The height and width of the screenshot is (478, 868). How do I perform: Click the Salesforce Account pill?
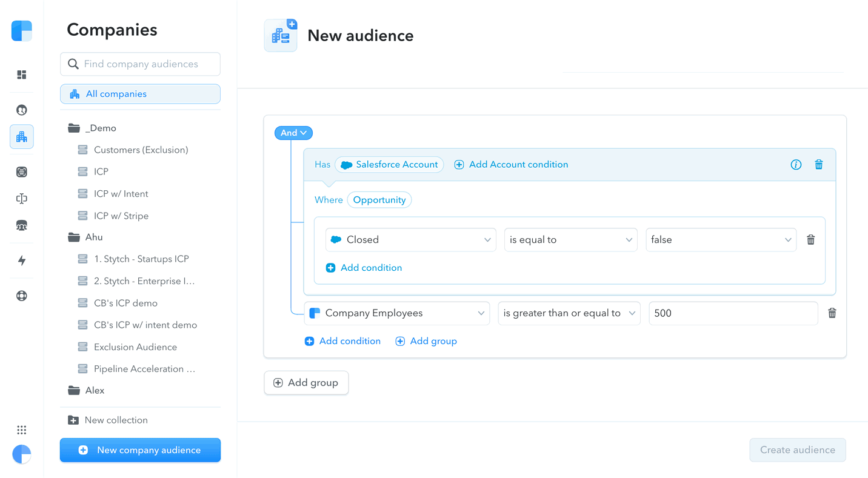(x=389, y=165)
